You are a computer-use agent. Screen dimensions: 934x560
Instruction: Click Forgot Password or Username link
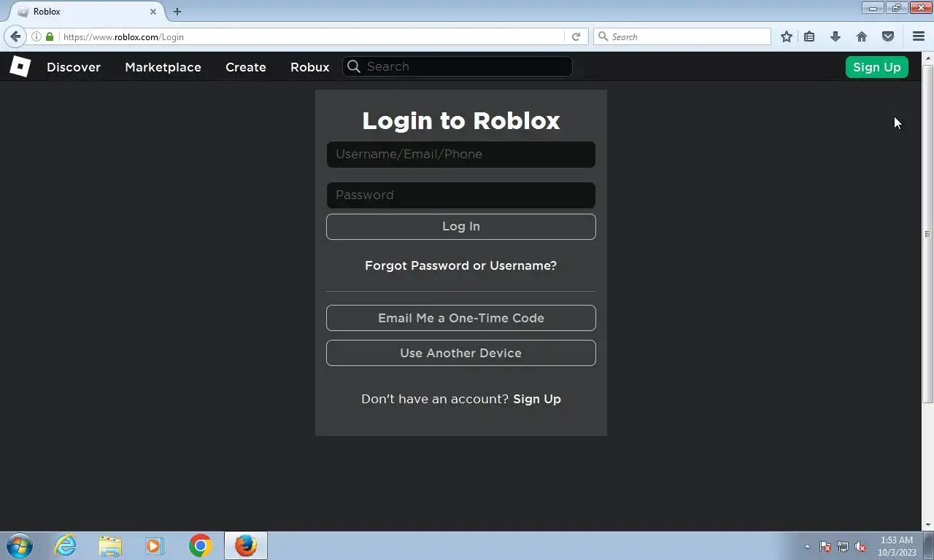click(461, 265)
